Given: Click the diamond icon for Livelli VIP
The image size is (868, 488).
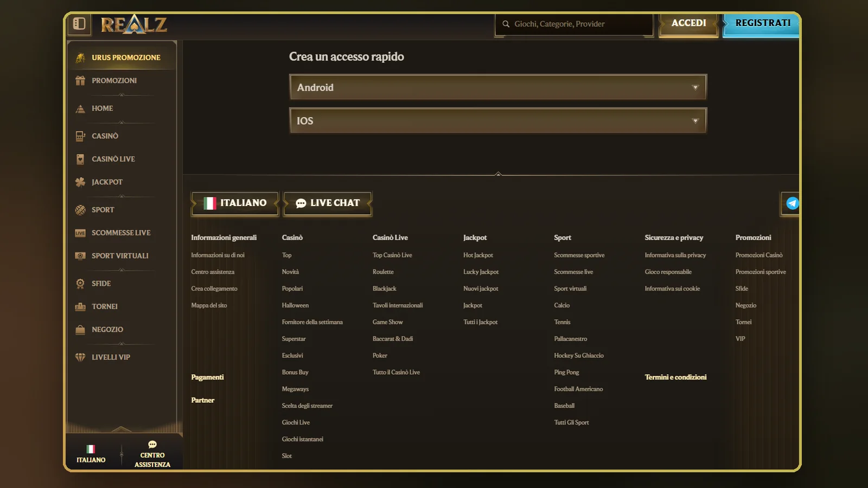Looking at the screenshot, I should (x=80, y=357).
